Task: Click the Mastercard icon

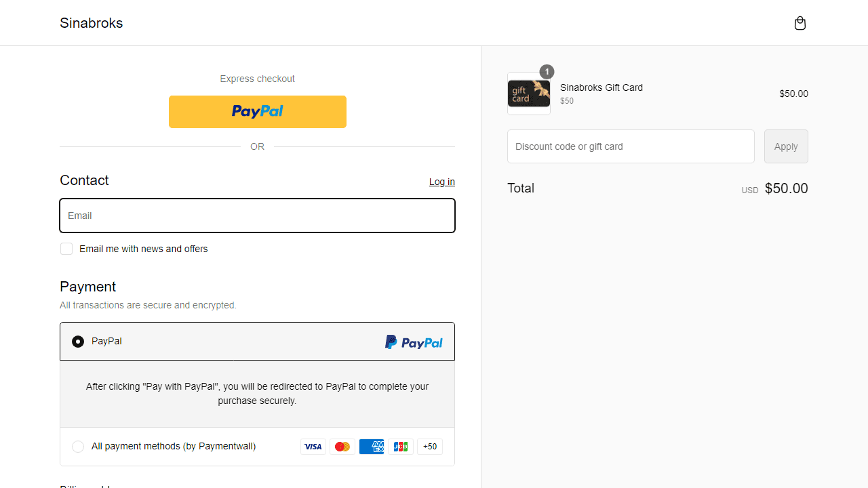Action: point(342,447)
